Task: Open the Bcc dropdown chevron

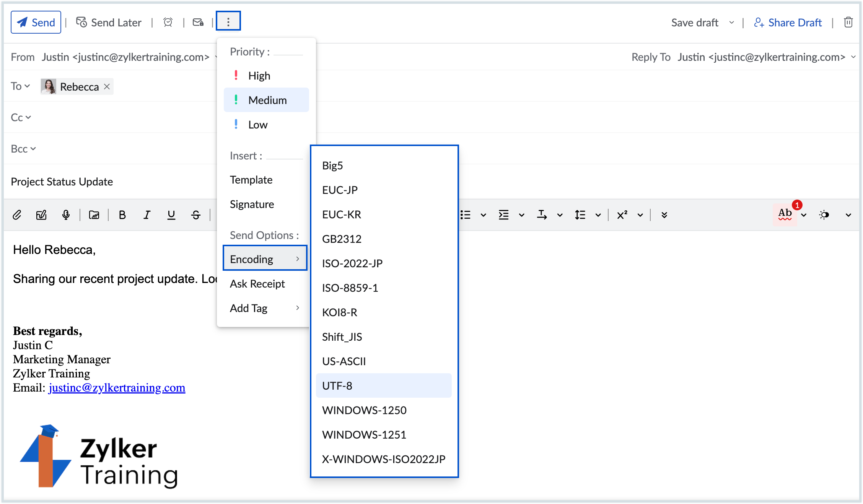Action: pos(33,149)
